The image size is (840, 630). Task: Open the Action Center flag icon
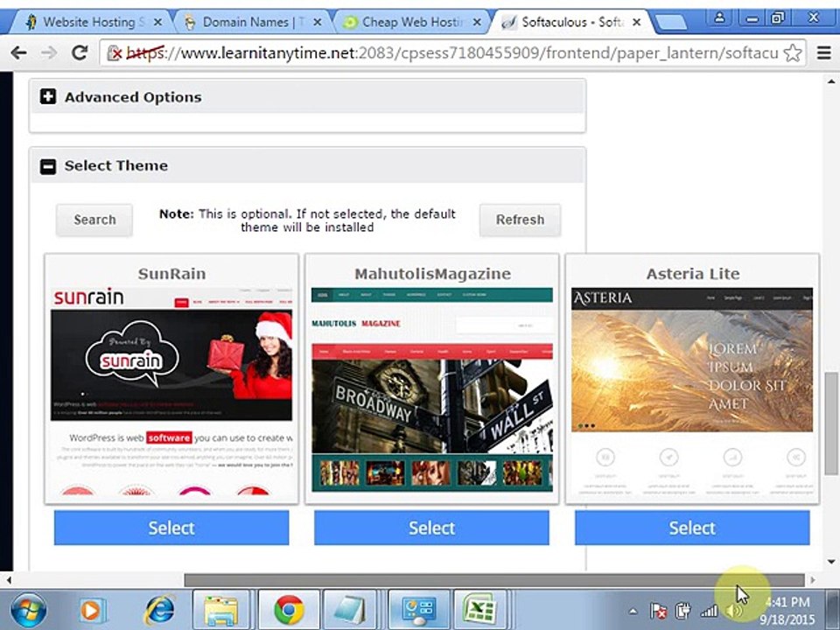[658, 611]
